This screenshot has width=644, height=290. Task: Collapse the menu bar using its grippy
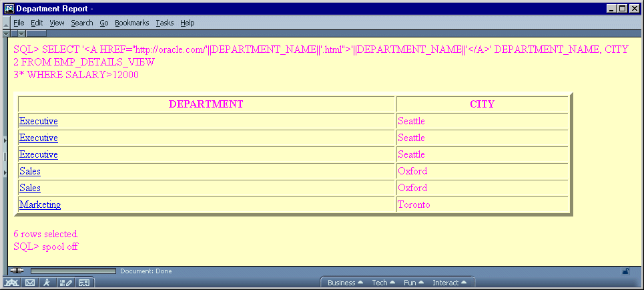(6, 23)
